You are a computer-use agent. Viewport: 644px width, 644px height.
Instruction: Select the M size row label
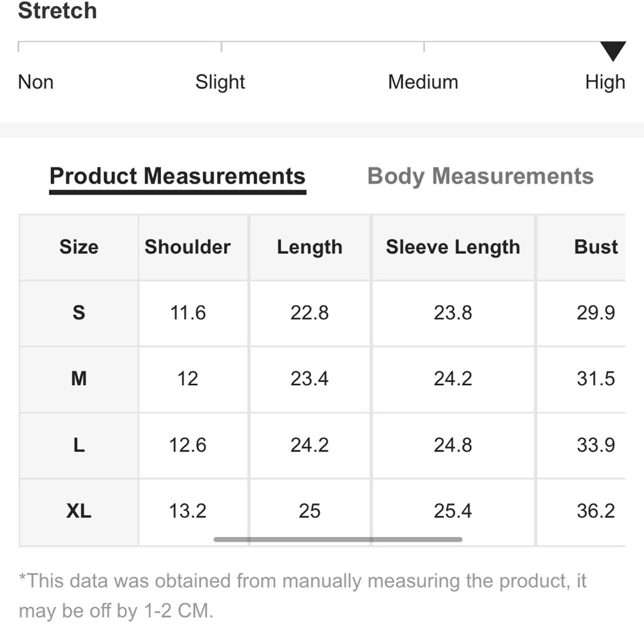coord(79,379)
